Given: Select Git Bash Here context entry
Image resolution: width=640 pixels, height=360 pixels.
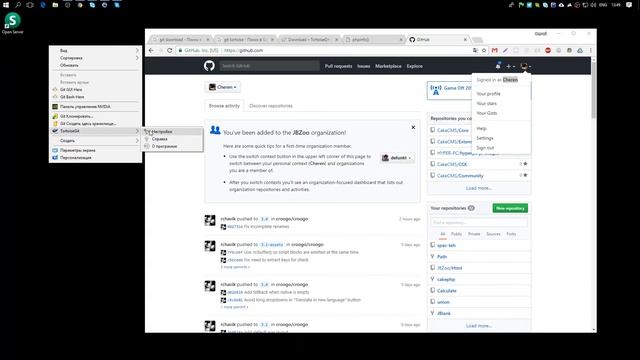Looking at the screenshot, I should pyautogui.click(x=95, y=97).
